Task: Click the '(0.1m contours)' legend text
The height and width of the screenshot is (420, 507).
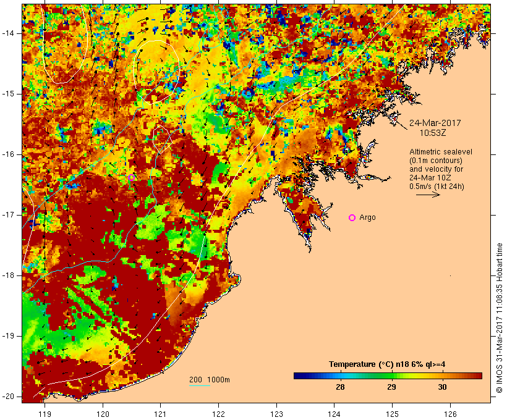Action: click(x=436, y=161)
